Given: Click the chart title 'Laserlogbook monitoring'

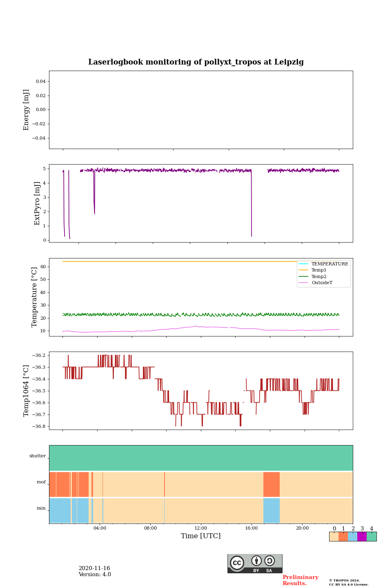Looking at the screenshot, I should 196,62.
